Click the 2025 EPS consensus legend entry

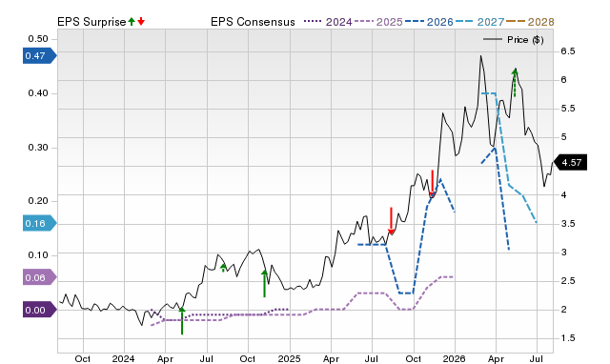(378, 22)
